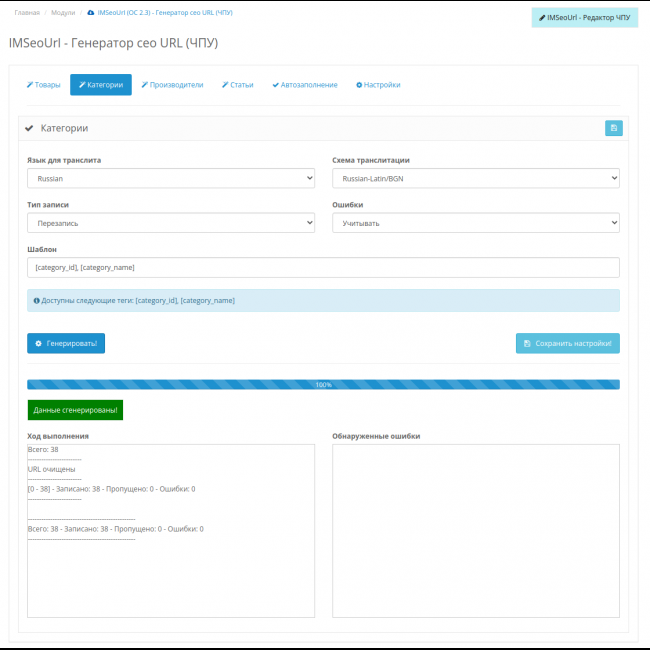This screenshot has width=650, height=650.
Task: Expand the Тип записи dropdown
Action: pyautogui.click(x=171, y=223)
